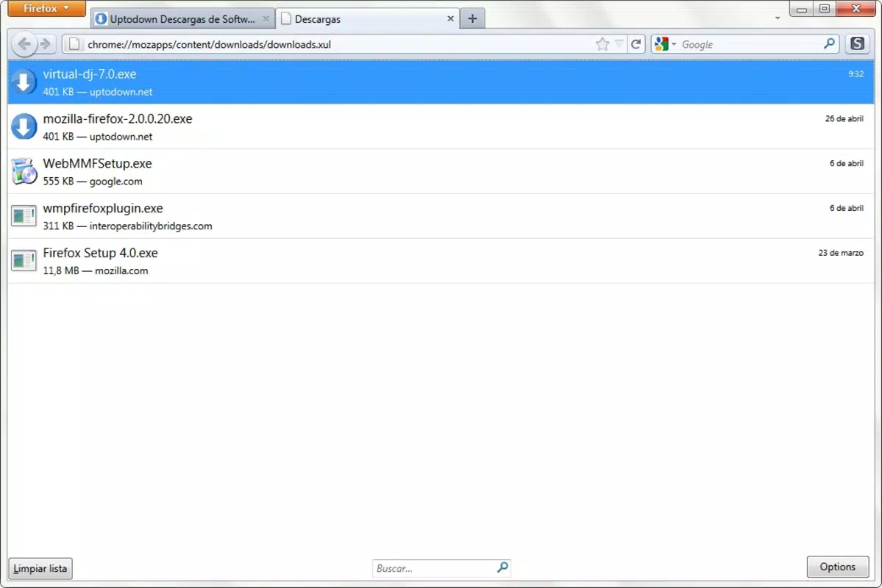Click the '26 de abril' date
The width and height of the screenshot is (882, 588).
pyautogui.click(x=844, y=118)
